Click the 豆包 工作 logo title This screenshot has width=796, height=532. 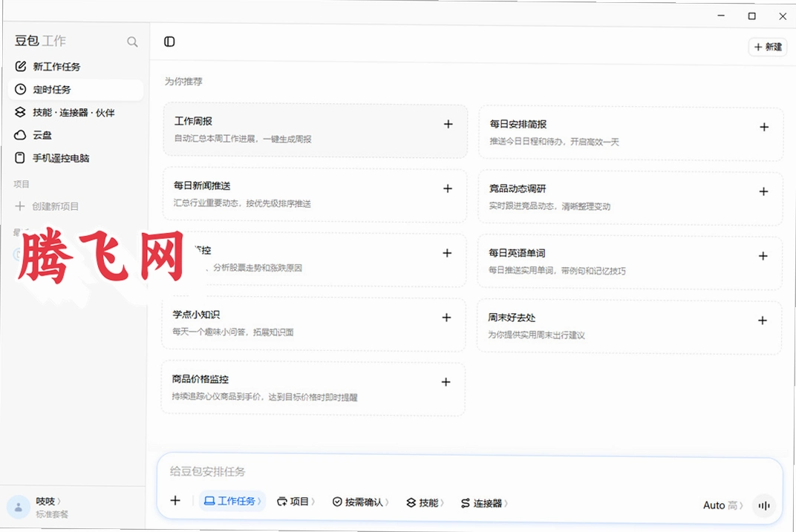point(40,41)
